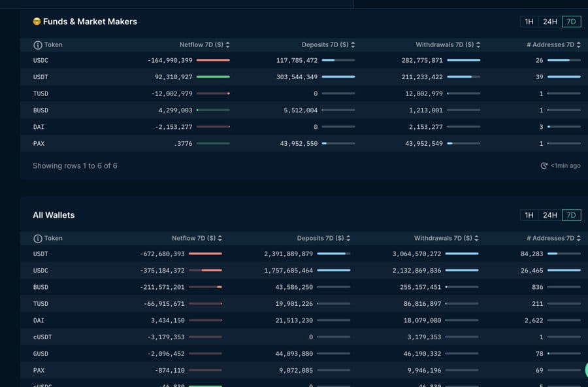588x387 pixels.
Task: Click TUSD token in All Wallets table
Action: click(x=41, y=304)
